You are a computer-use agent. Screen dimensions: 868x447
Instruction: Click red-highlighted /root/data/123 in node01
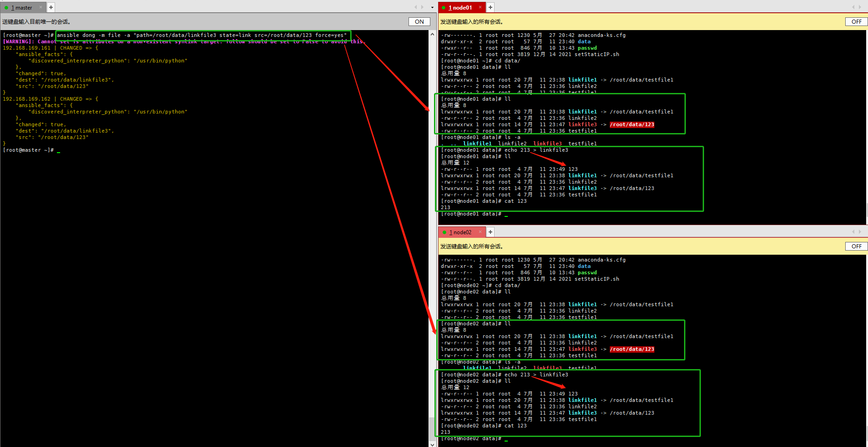[x=632, y=124]
